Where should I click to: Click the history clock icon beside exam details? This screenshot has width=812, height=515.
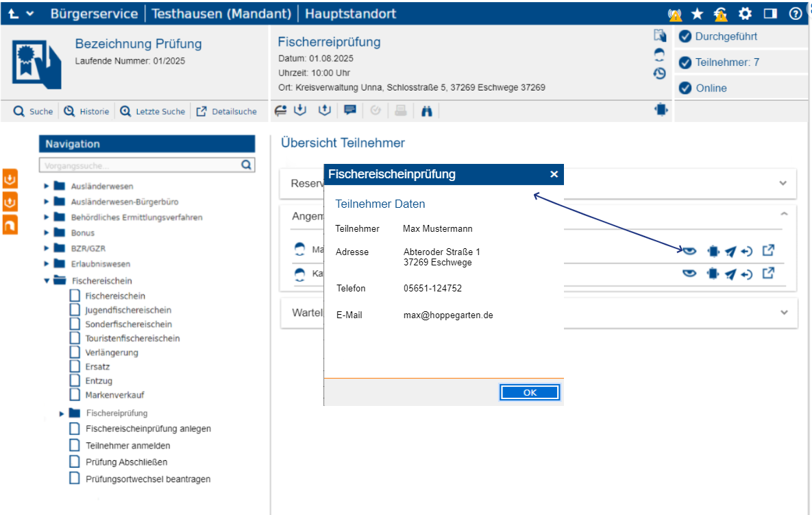click(660, 73)
